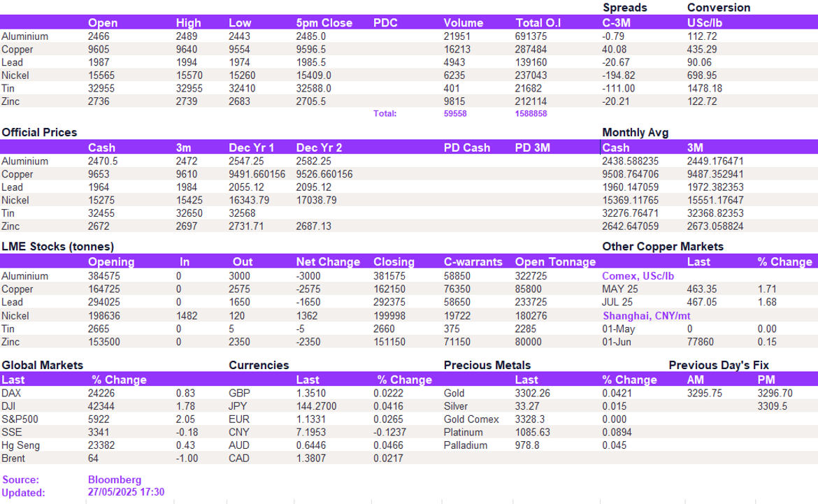Click Copper official 3m price 9610
This screenshot has width=818, height=504.
(186, 175)
